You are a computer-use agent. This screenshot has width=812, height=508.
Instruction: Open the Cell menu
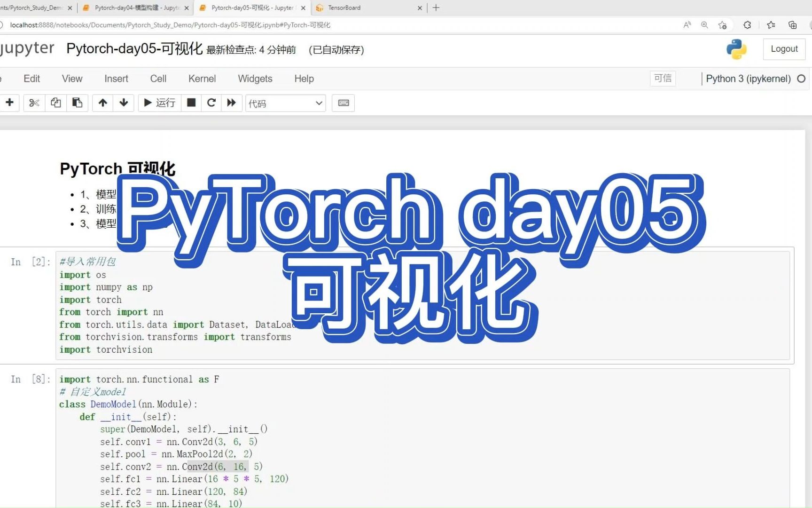pos(158,79)
